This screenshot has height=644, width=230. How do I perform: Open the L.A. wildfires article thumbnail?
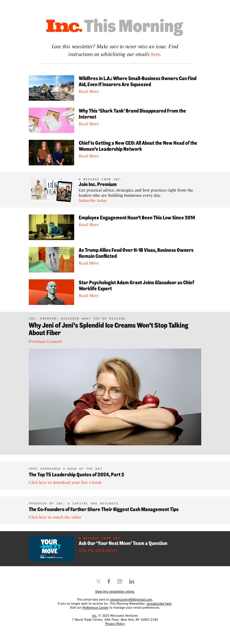(51, 88)
